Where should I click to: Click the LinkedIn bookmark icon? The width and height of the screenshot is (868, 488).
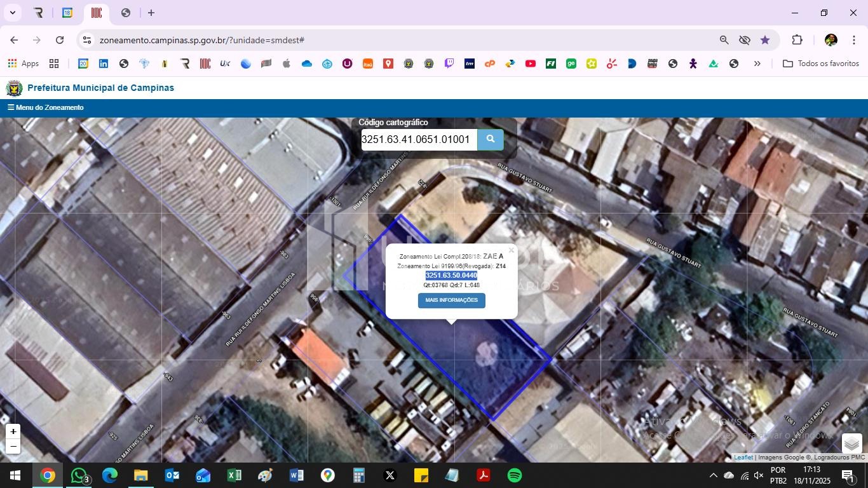click(104, 64)
